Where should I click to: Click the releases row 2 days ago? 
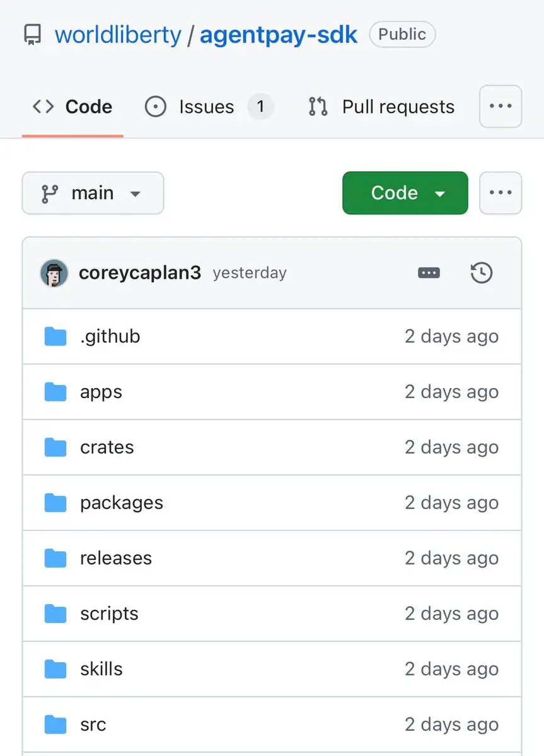pyautogui.click(x=451, y=558)
